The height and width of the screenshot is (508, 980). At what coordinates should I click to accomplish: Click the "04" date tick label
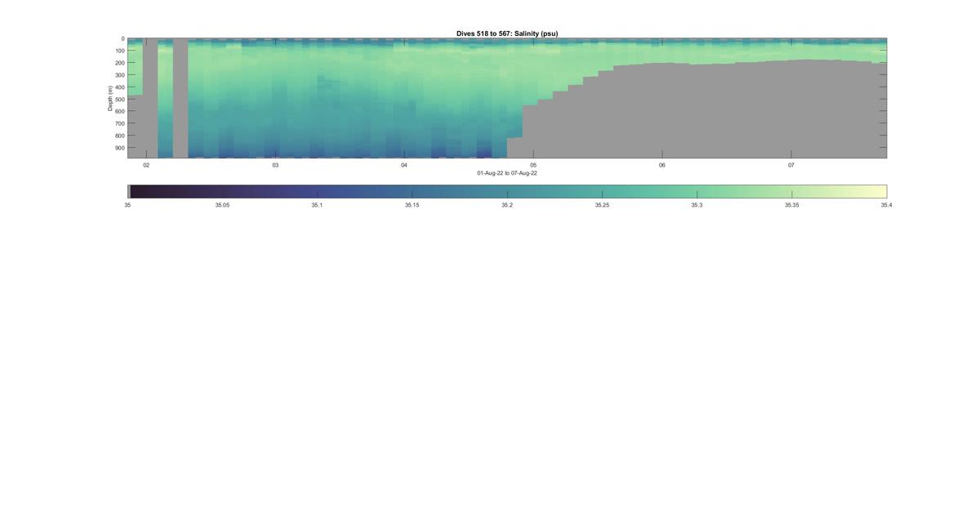click(x=404, y=165)
